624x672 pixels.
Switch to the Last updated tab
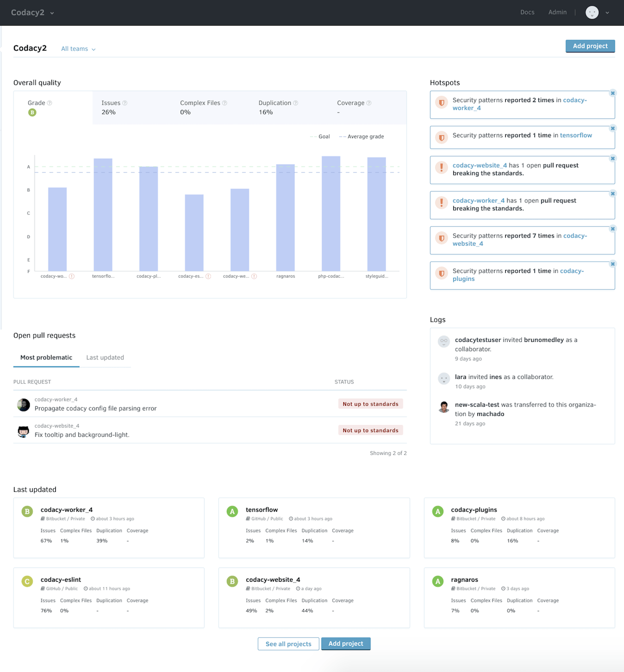(105, 357)
